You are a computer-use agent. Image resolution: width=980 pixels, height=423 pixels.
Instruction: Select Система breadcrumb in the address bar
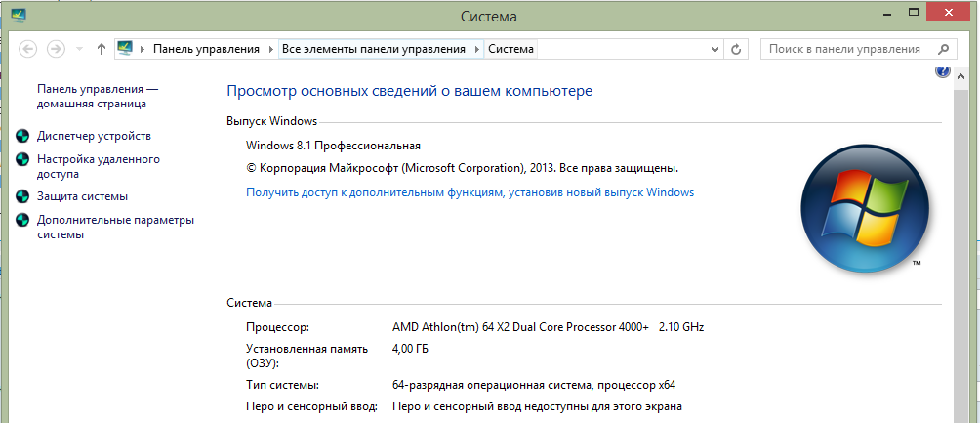510,49
